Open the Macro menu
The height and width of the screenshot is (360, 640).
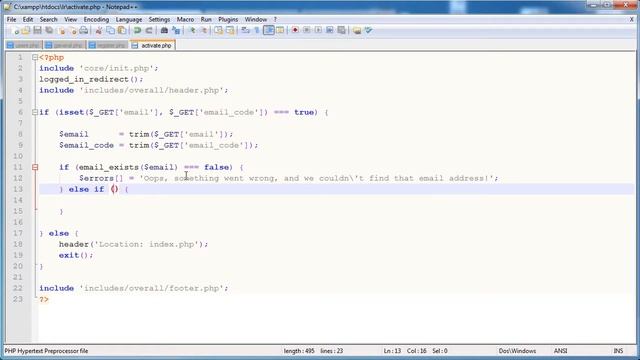click(185, 19)
